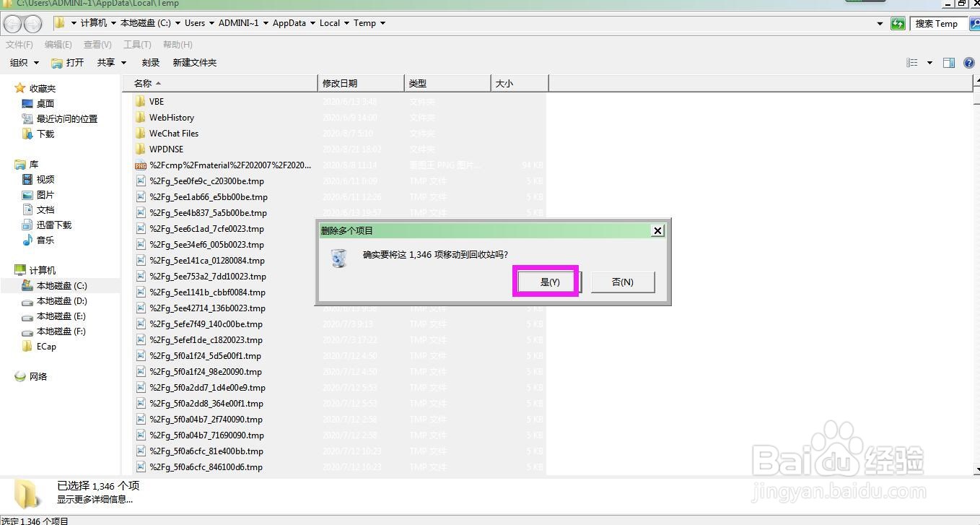Click the 刻录 toolbar button

(x=151, y=63)
